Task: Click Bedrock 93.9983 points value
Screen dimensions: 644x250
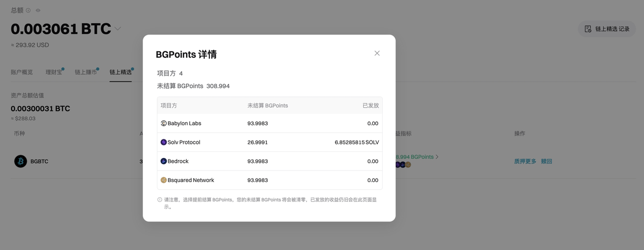Action: click(x=258, y=161)
